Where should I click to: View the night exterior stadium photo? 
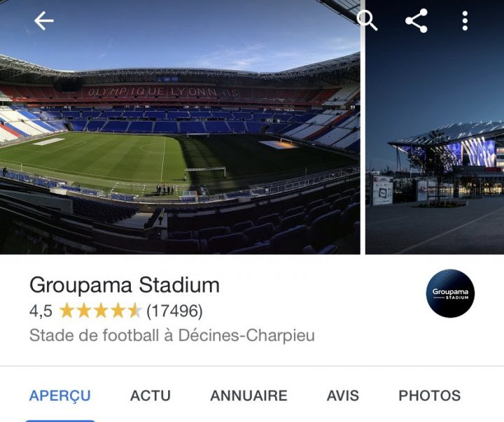click(435, 154)
